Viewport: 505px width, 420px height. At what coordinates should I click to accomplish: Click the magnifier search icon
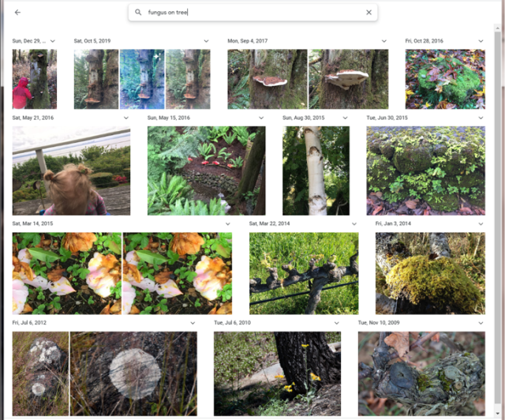[138, 13]
